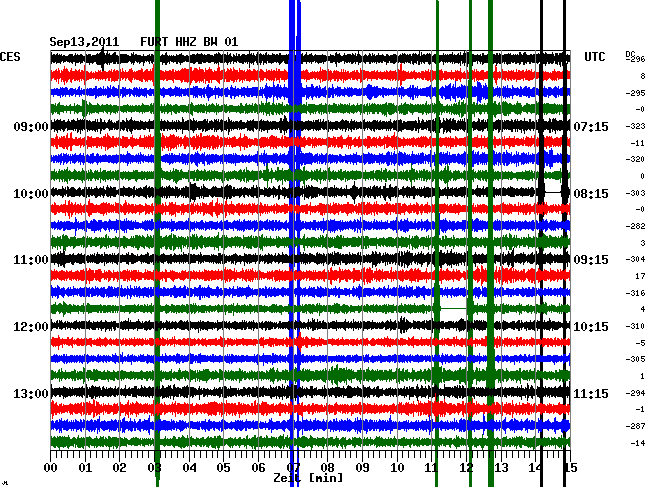Pick minute tick label 10 on axis
Screen dimensions: 650x494
pos(397,468)
